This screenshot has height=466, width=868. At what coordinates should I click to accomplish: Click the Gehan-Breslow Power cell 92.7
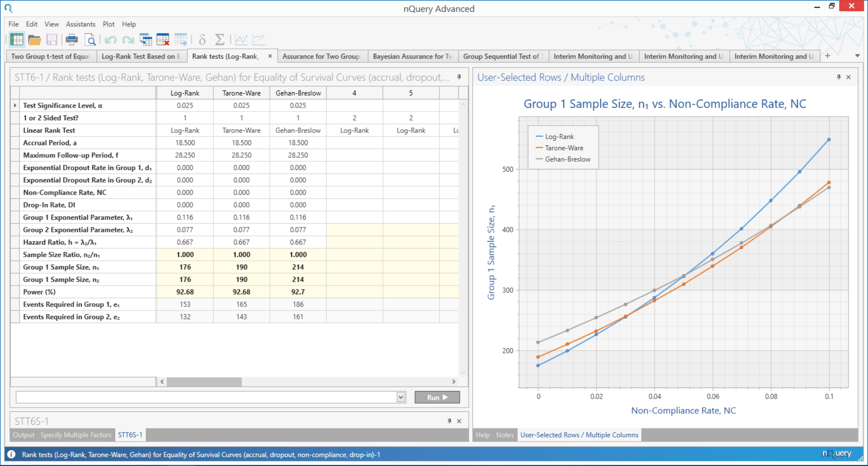[x=298, y=292]
